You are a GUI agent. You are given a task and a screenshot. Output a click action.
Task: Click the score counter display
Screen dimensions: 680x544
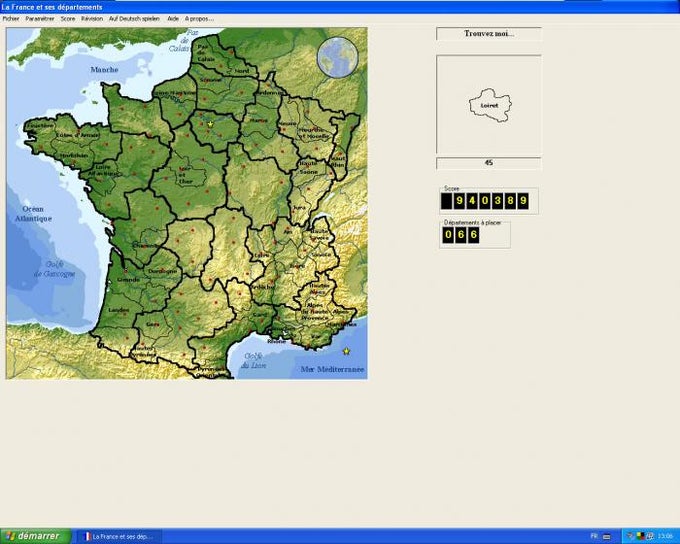(485, 201)
